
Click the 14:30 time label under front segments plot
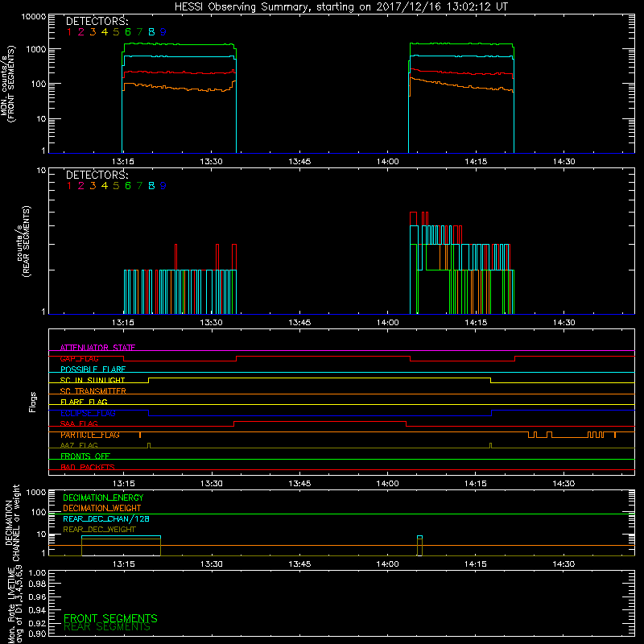point(564,162)
